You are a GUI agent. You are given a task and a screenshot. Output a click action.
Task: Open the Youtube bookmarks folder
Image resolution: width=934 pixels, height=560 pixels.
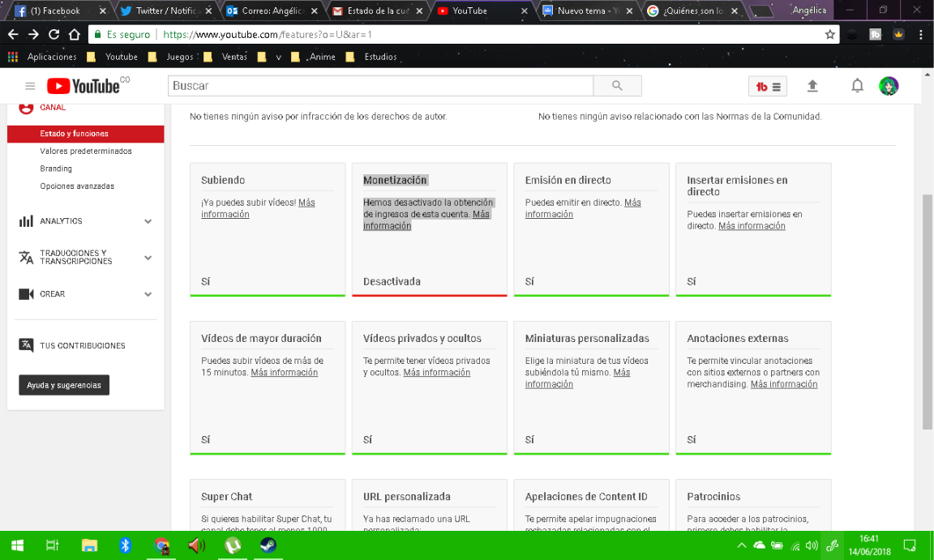click(113, 57)
